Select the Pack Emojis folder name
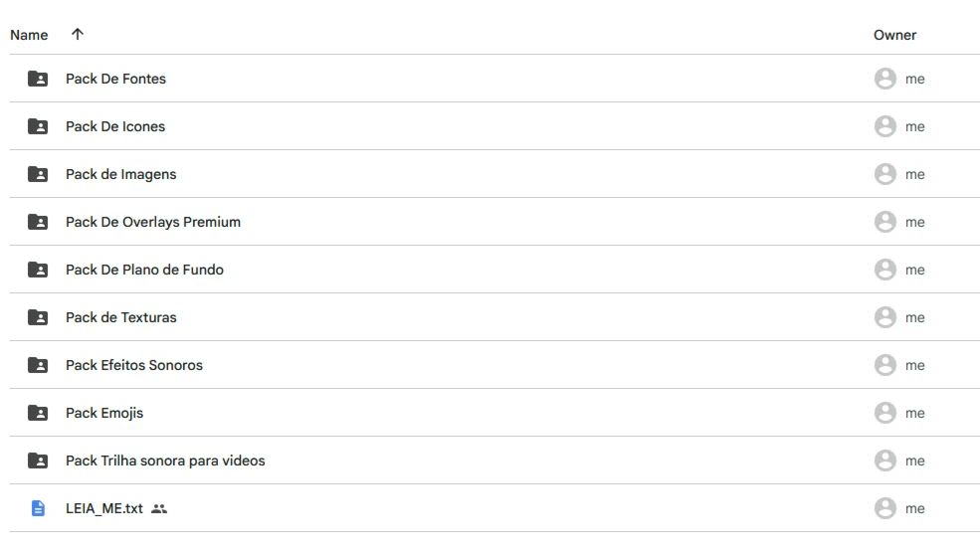The image size is (980, 553). [104, 413]
